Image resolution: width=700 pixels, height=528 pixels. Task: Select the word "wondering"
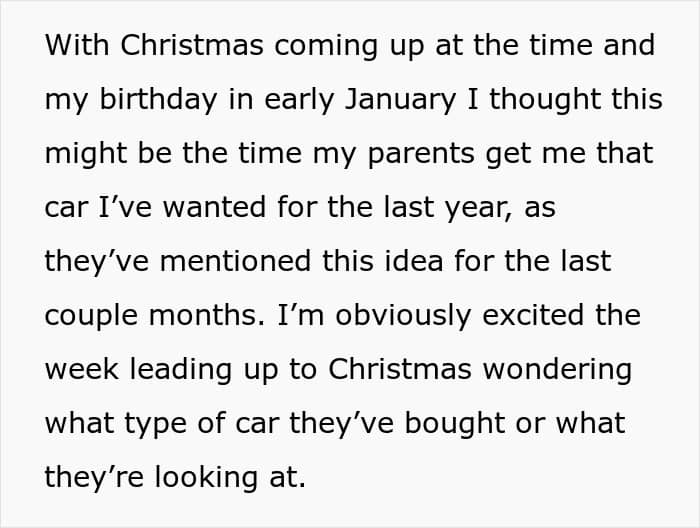[557, 369]
